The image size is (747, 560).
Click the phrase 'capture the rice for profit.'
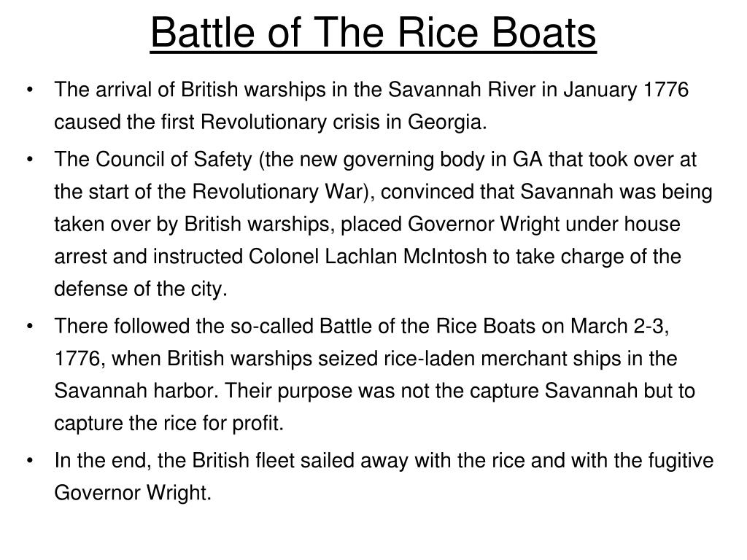tap(169, 424)
